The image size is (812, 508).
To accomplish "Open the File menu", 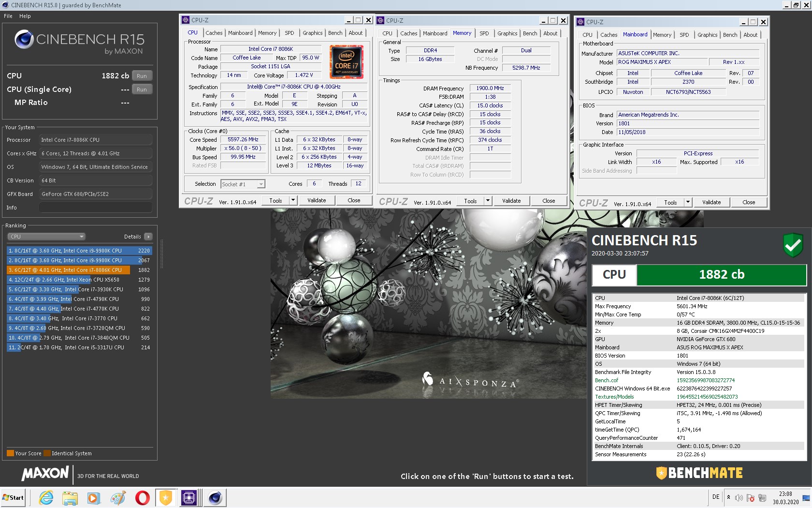I will [8, 16].
